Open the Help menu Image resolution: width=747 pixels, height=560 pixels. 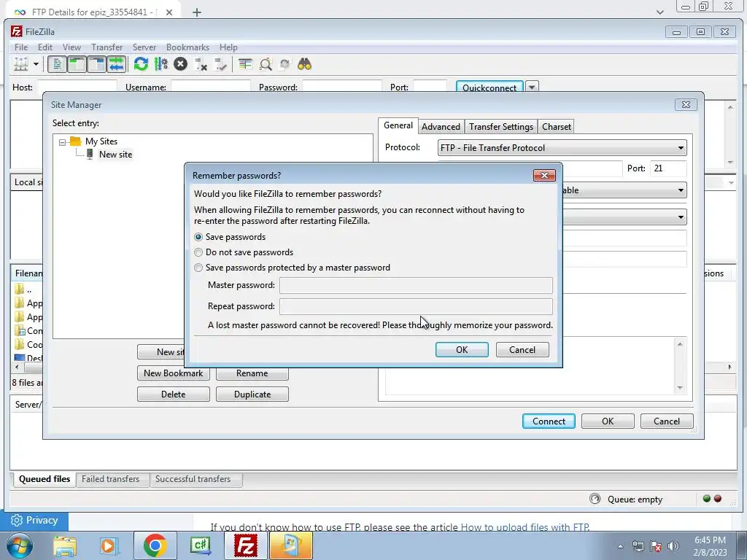[x=228, y=47]
